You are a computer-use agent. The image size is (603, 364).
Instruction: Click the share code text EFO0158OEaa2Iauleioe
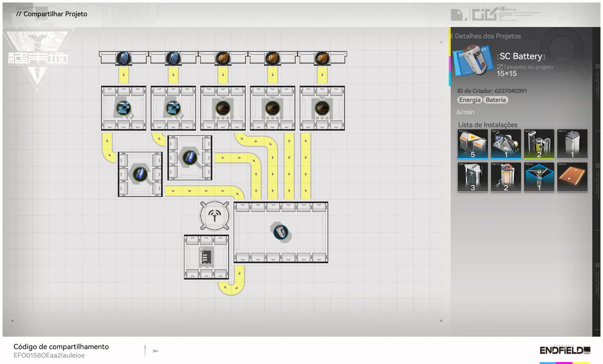pos(49,355)
